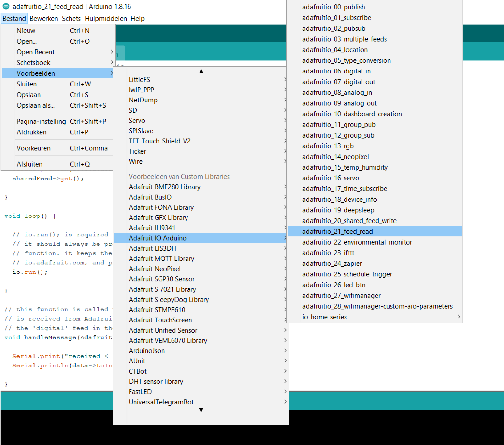Click the Arduino app icon in title bar

point(6,6)
